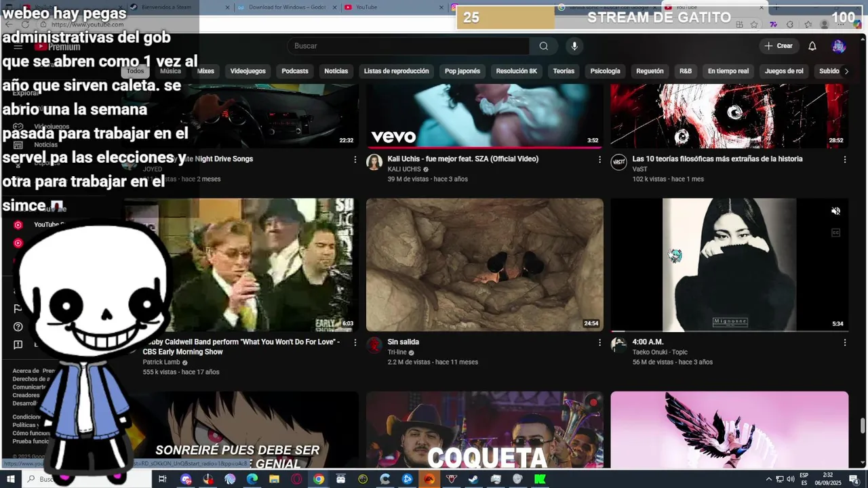This screenshot has height=488, width=868.
Task: Click the page vertical scrollbar thumb
Action: (x=863, y=426)
